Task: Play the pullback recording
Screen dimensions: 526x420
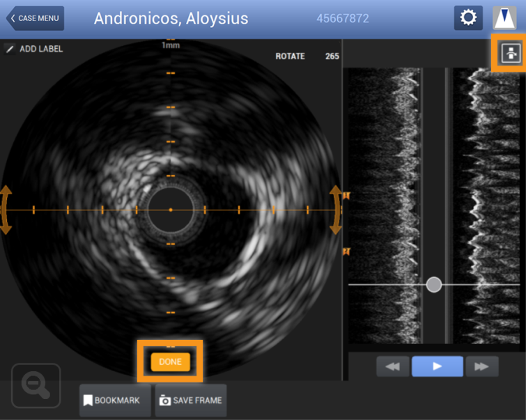Action: coord(438,366)
